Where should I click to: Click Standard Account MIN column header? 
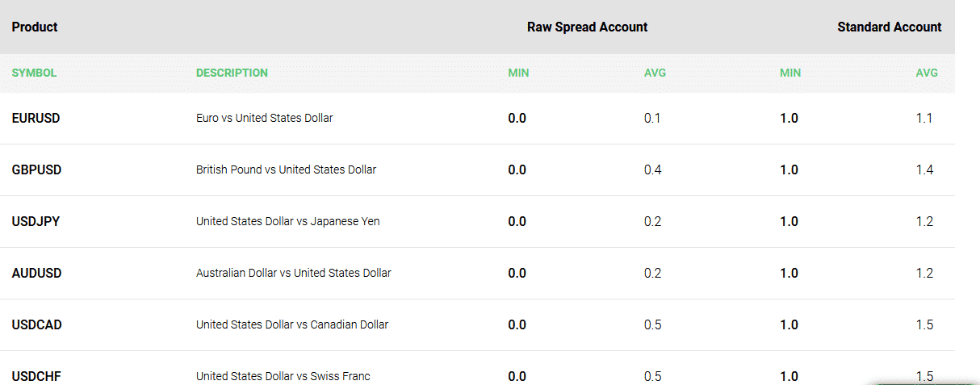[790, 73]
